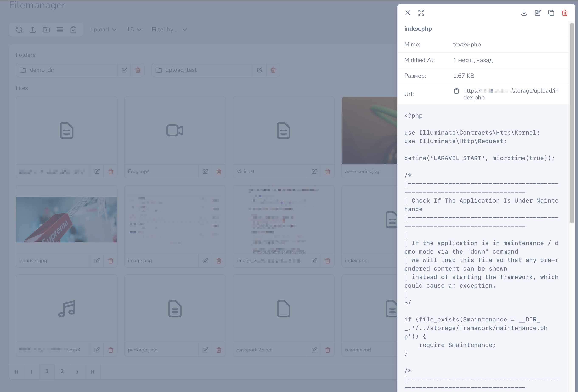This screenshot has width=578, height=392.
Task: Click the preview panel vertical scrollbar
Action: [x=572, y=123]
